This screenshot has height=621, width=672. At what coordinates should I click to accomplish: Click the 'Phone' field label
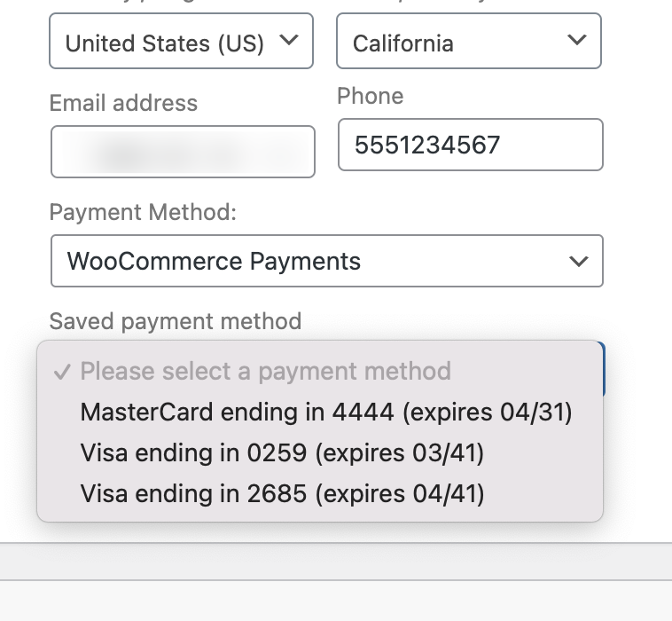[x=370, y=96]
